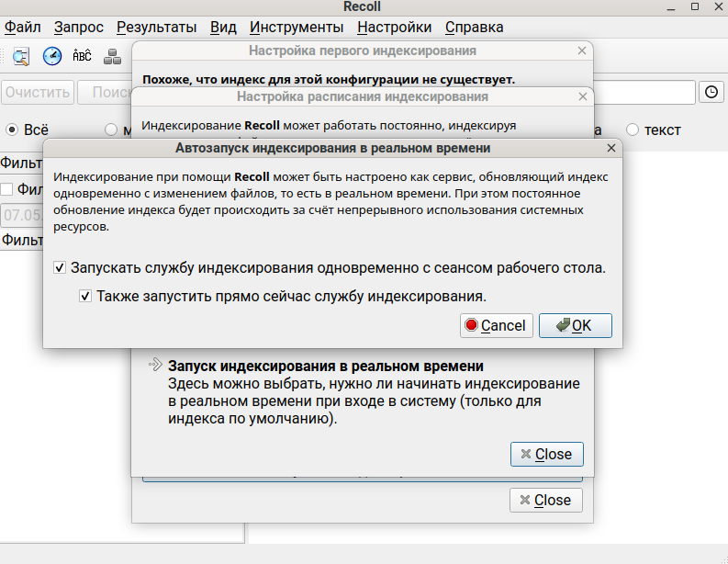
Task: Open the advanced search toolbar icon
Action: (x=20, y=55)
